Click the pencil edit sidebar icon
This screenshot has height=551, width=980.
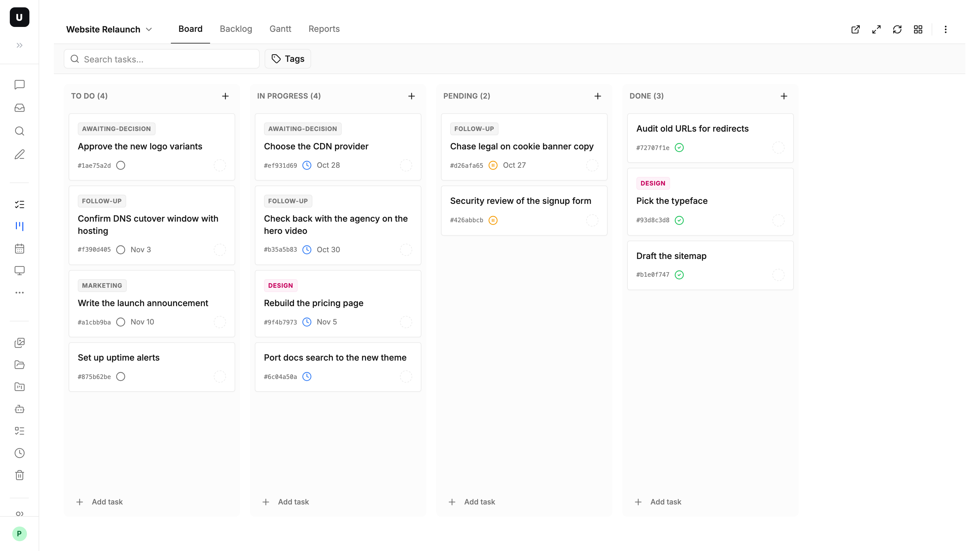(19, 154)
